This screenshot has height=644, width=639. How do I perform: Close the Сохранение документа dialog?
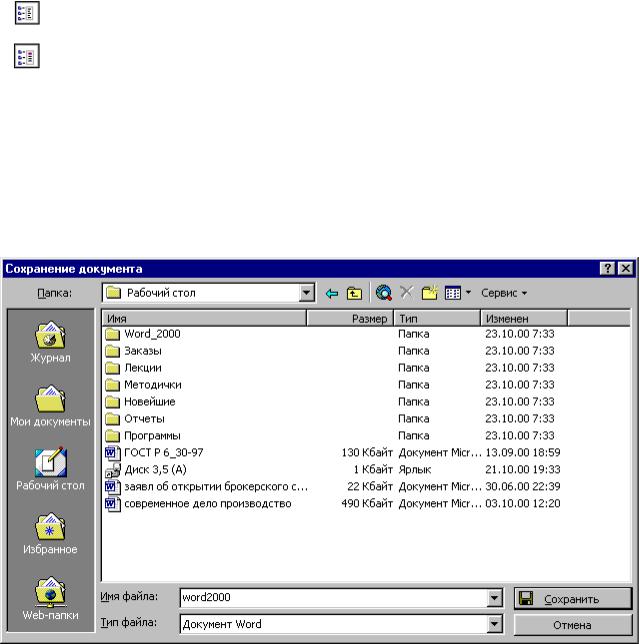click(x=625, y=269)
